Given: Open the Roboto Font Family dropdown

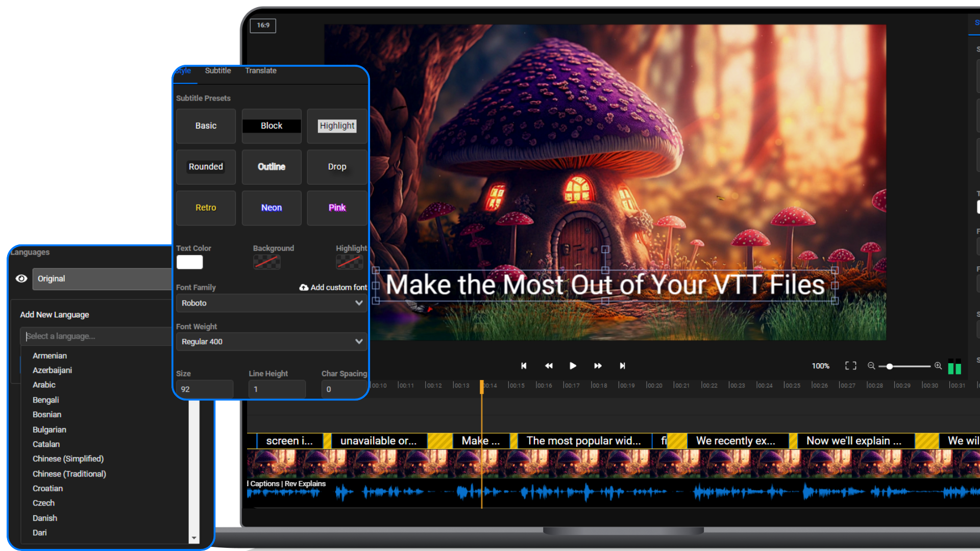Looking at the screenshot, I should coord(271,303).
